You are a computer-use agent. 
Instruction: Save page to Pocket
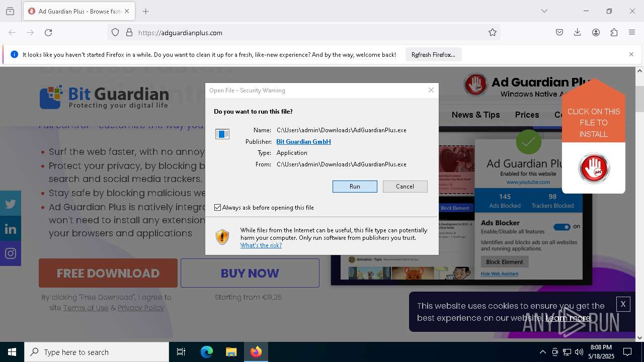tap(559, 33)
